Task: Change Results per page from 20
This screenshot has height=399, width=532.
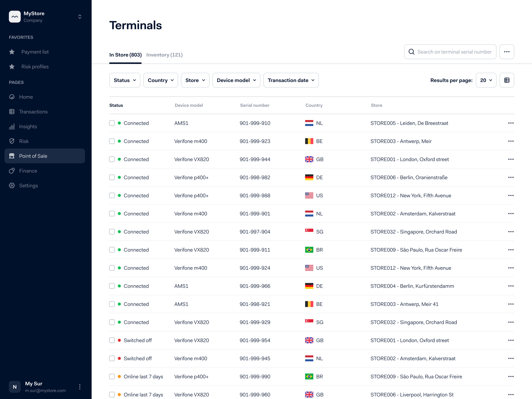Action: (486, 80)
